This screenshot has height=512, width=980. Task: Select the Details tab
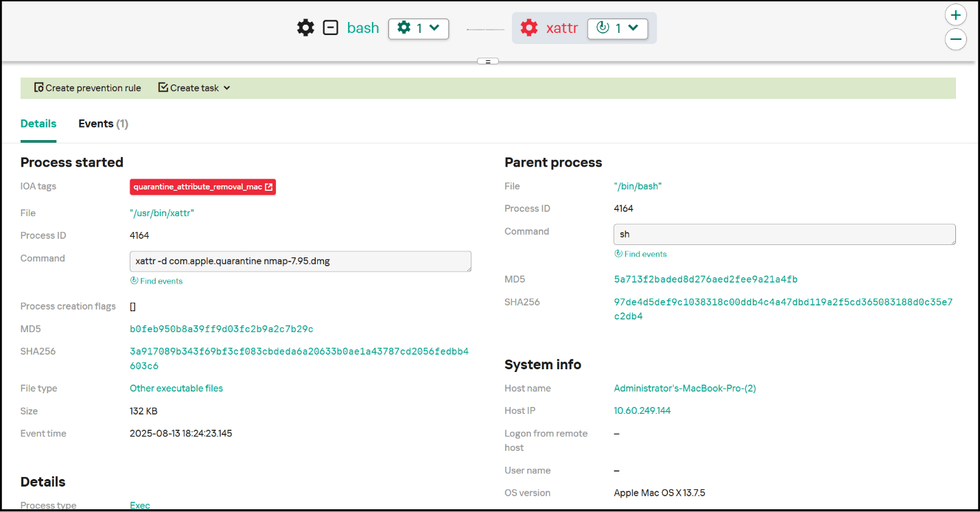coord(38,124)
